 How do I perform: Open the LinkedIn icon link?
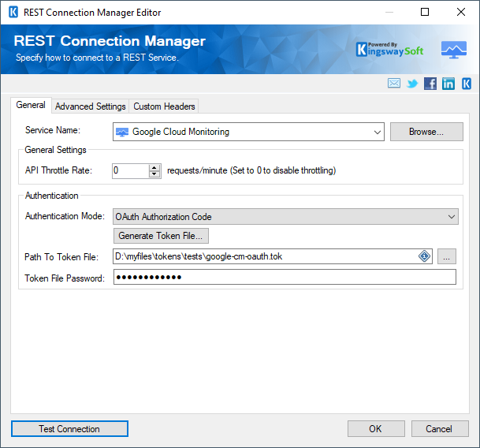(x=448, y=84)
